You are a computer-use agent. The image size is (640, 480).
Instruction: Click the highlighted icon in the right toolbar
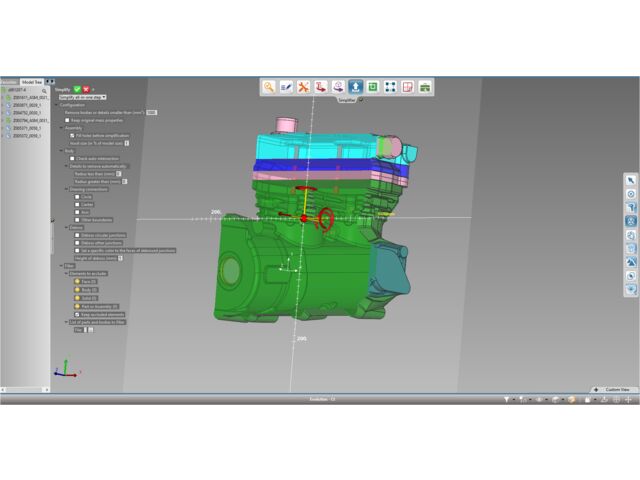[x=631, y=221]
